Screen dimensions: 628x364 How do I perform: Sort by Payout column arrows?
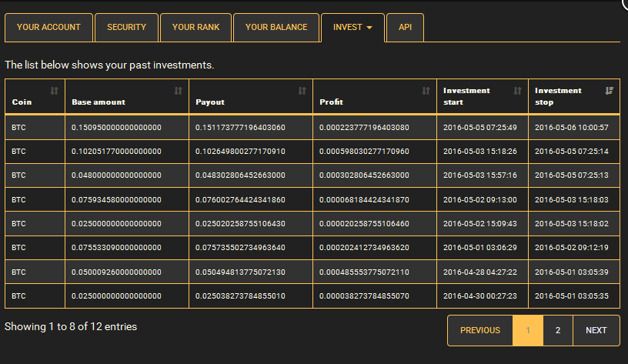tap(302, 92)
